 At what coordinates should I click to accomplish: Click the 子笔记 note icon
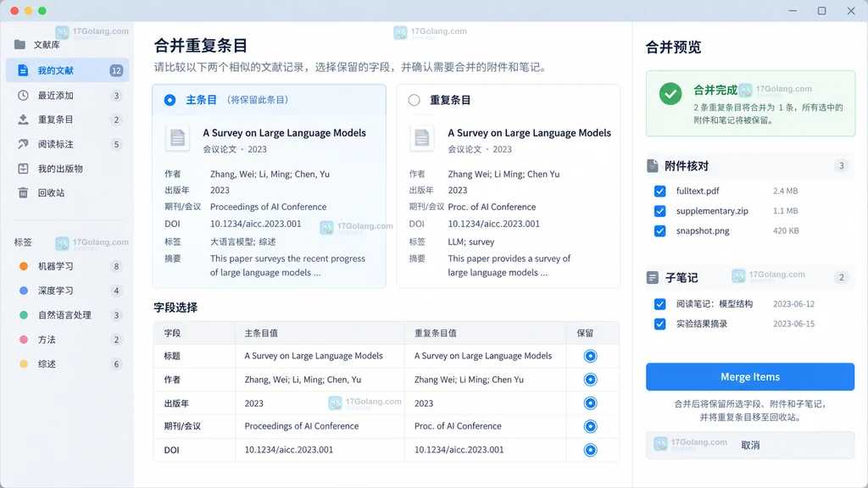pos(652,277)
